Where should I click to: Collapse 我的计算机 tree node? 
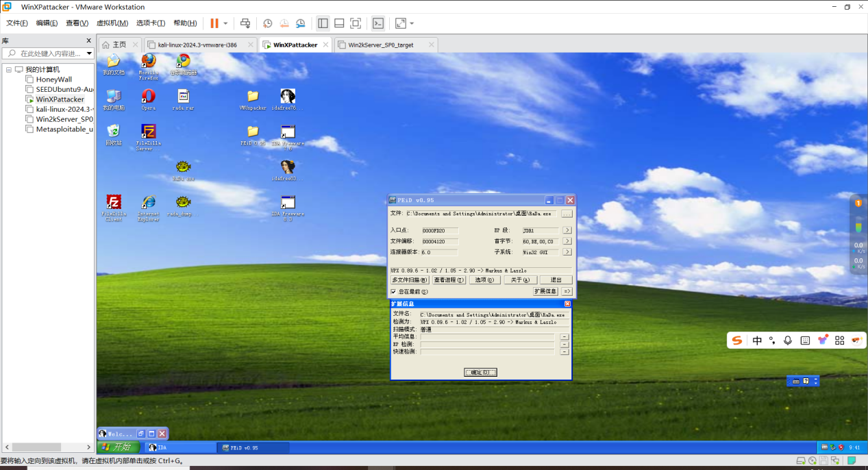tap(9, 69)
